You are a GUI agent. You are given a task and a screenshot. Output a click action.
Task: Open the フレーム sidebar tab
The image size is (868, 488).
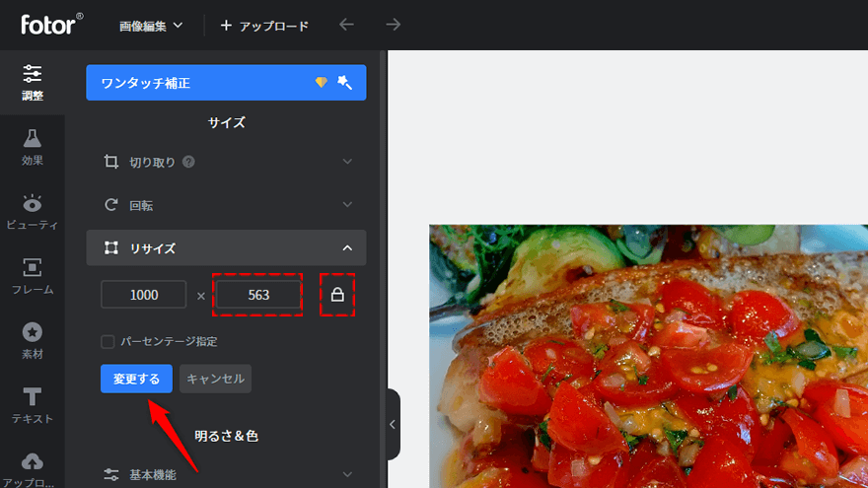pos(33,277)
